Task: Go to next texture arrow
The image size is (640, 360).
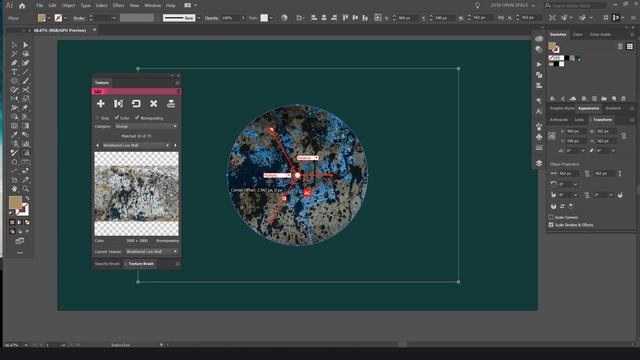Action: click(x=175, y=145)
